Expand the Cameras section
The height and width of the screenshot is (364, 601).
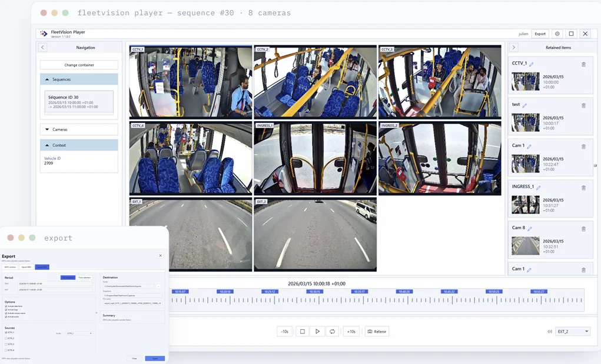(79, 129)
